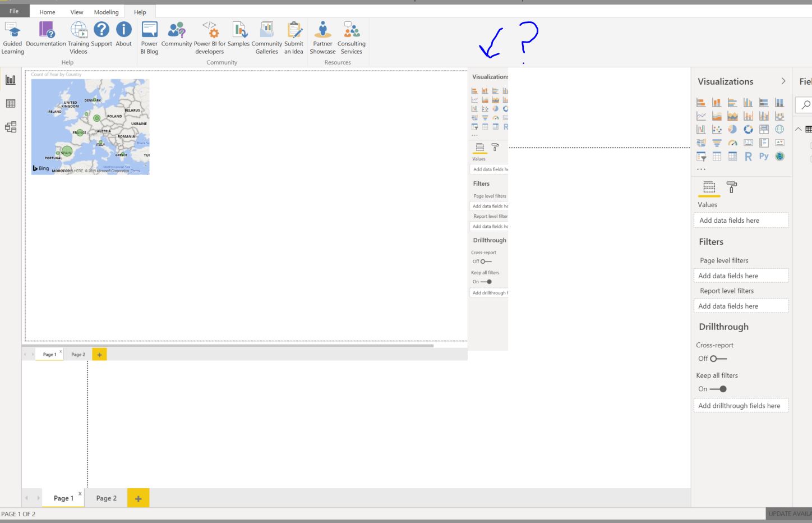Select the larger Page 2 tab above the status bar
The width and height of the screenshot is (812, 523).
coord(107,498)
